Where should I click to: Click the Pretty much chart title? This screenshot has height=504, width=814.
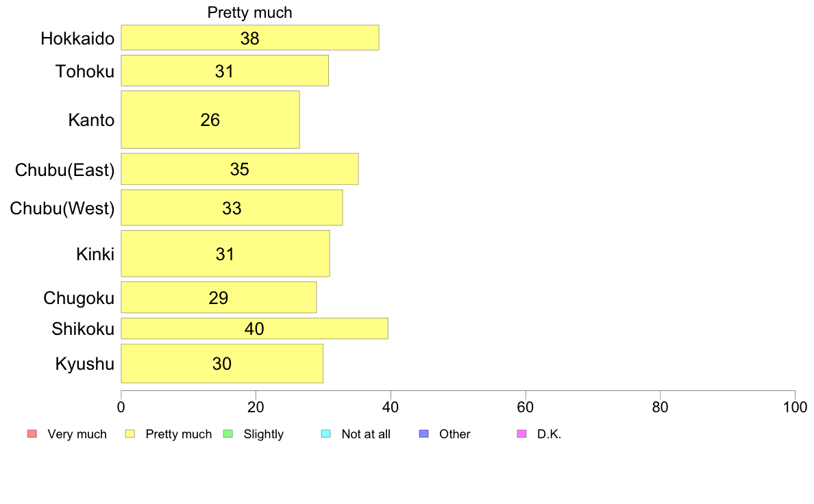(x=249, y=12)
